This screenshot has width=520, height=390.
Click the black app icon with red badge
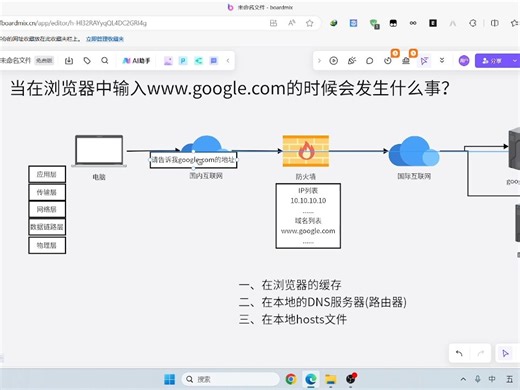pyautogui.click(x=351, y=379)
